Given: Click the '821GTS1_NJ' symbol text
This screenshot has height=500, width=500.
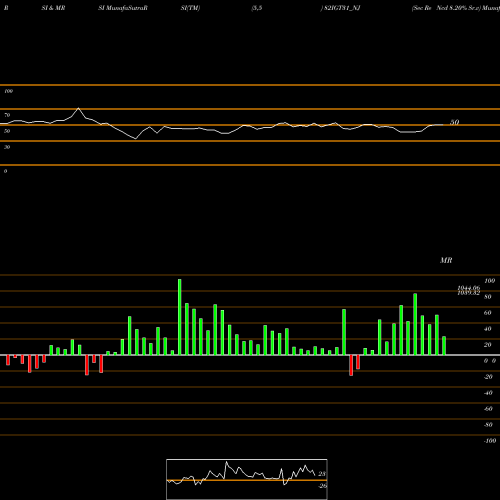Looking at the screenshot, I should tap(342, 8).
